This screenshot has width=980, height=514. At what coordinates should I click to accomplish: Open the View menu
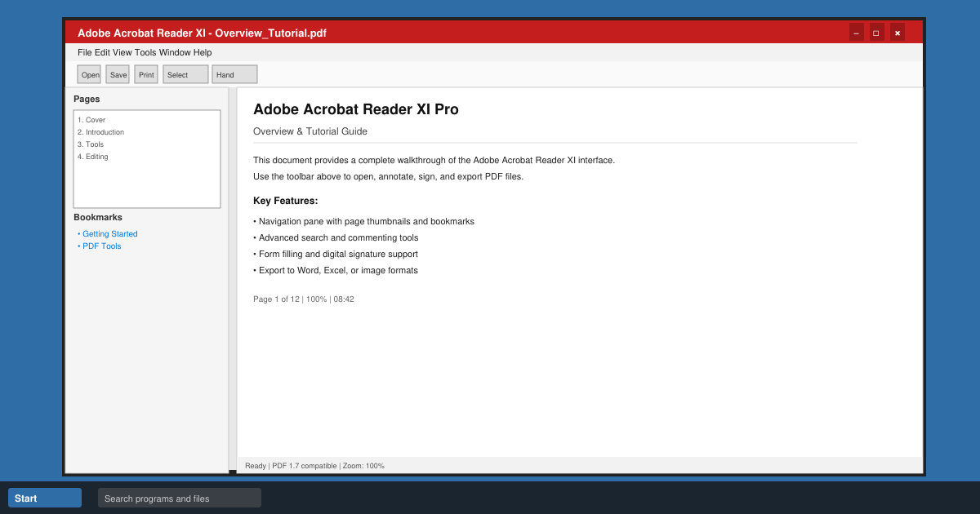pyautogui.click(x=122, y=52)
